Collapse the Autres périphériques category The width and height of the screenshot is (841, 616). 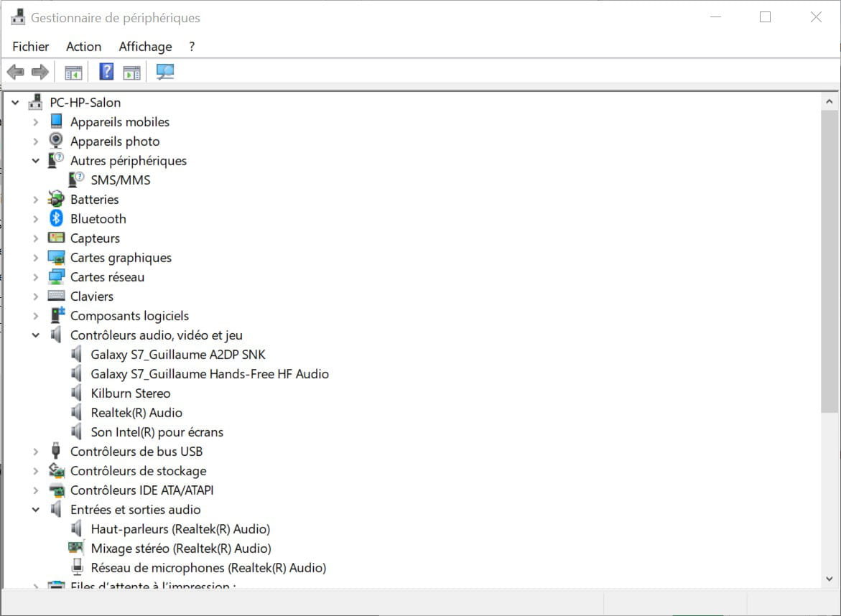(35, 160)
